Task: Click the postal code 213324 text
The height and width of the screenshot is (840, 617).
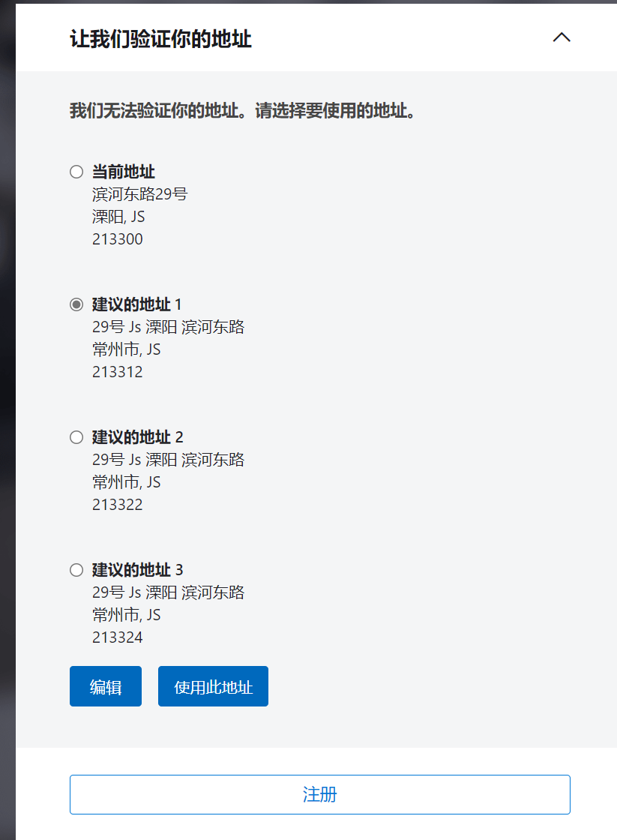Action: [118, 637]
